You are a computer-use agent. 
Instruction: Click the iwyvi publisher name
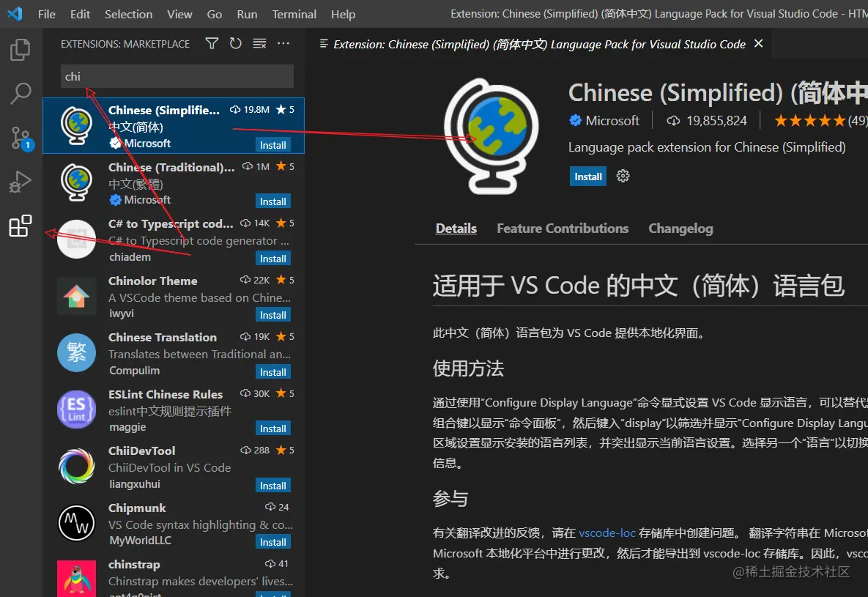[122, 314]
